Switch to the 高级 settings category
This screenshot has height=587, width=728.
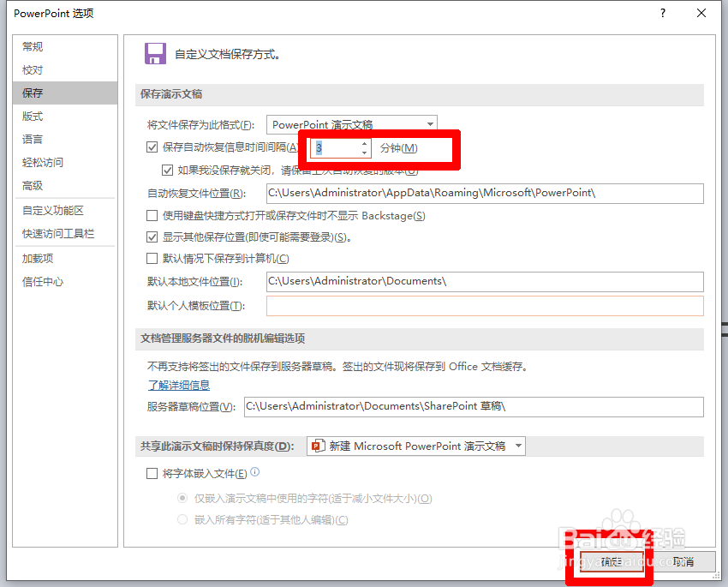click(x=33, y=186)
